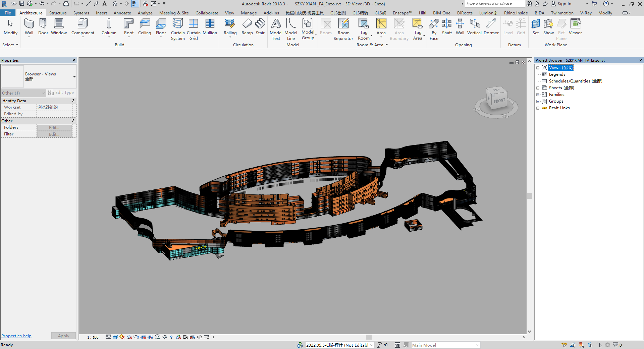Viewport: 644px width, 349px height.
Task: Select Schedules/Quantities (全部) in Project Browser
Action: click(576, 81)
